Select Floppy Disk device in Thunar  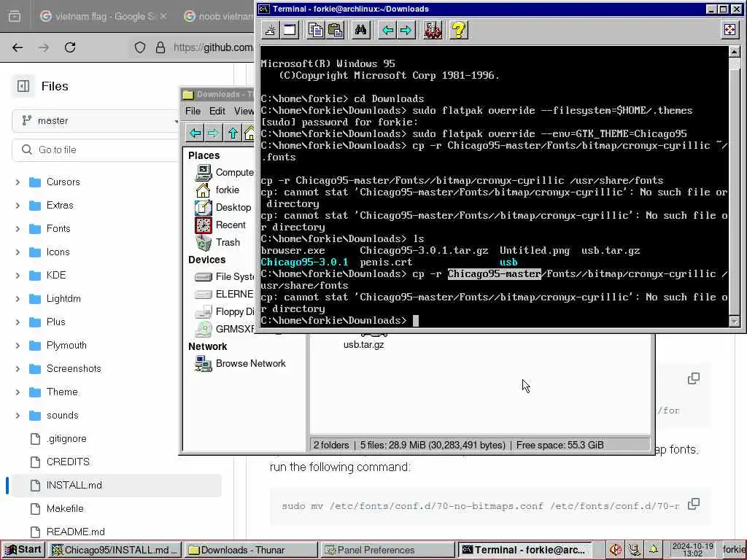[225, 311]
